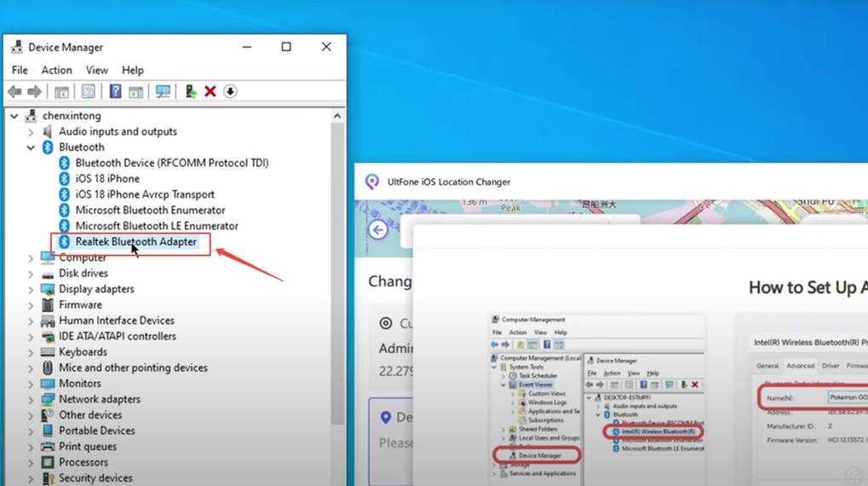
Task: Select Bluetooth Device (RFCOMM Protocol TDI)
Action: pos(171,163)
